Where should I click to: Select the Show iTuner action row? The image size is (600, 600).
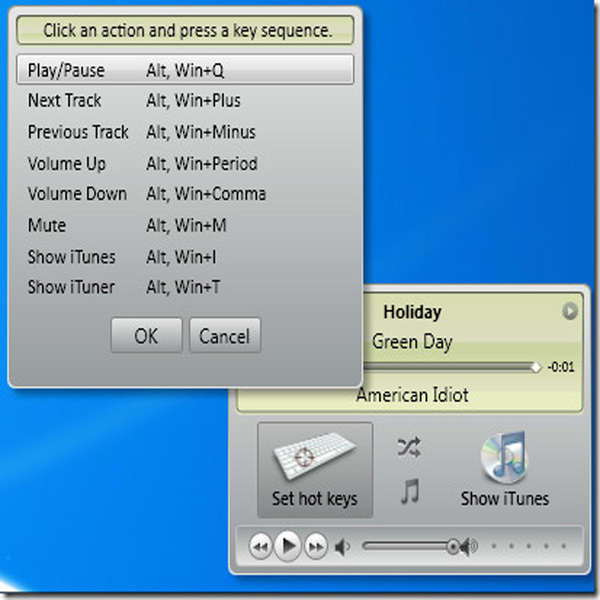click(x=185, y=287)
